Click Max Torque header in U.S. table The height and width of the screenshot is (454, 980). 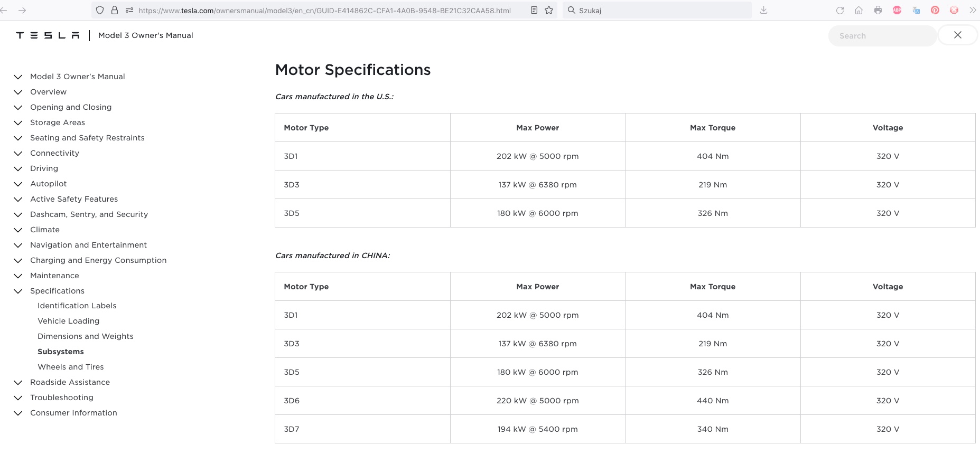click(713, 128)
